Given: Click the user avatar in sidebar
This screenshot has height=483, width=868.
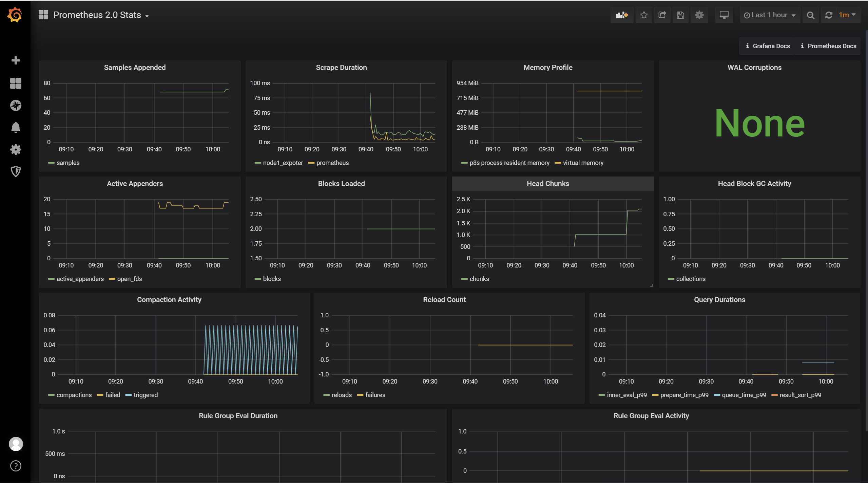Looking at the screenshot, I should point(16,444).
